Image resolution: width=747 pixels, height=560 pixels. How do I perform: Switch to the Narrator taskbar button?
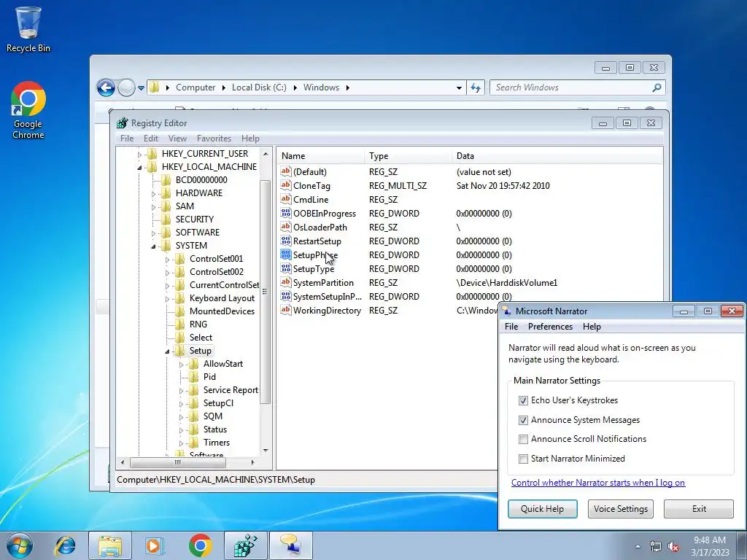pos(291,545)
